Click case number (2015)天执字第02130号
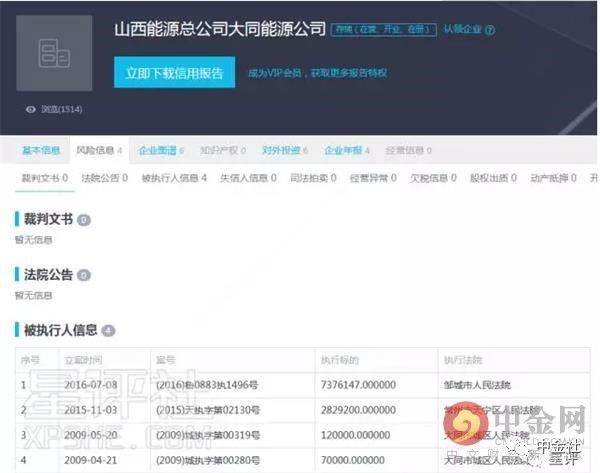600x473 pixels. click(208, 410)
